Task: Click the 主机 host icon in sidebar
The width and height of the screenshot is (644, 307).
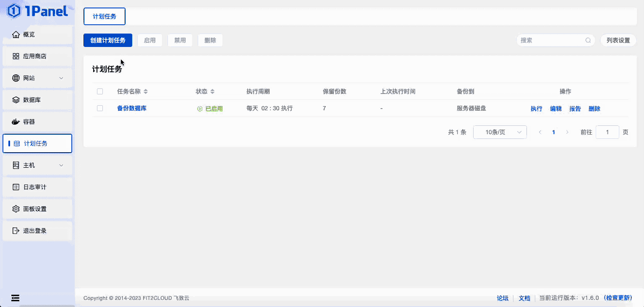Action: pos(16,165)
